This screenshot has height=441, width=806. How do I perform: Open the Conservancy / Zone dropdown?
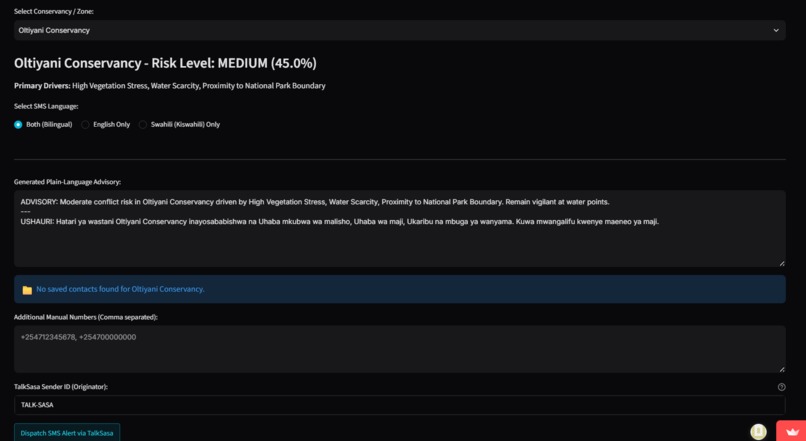click(x=399, y=30)
